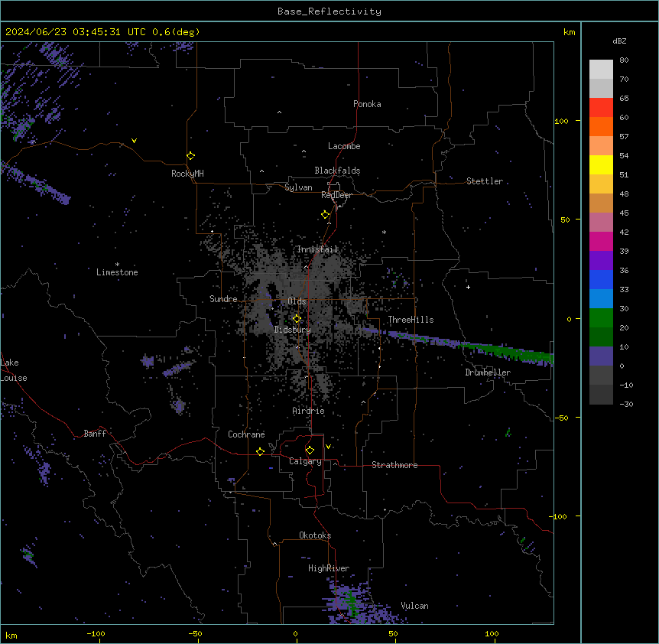Click the yellow diamond marker between Olds and Didsbury
The image size is (659, 644).
[x=297, y=319]
